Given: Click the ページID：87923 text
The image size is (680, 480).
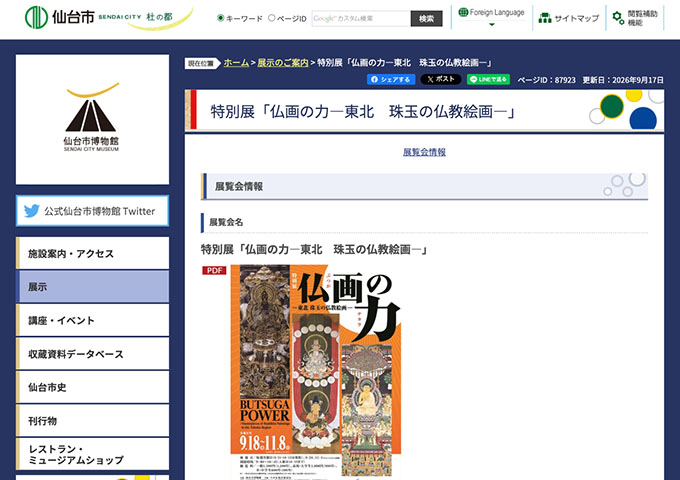Looking at the screenshot, I should [x=546, y=80].
